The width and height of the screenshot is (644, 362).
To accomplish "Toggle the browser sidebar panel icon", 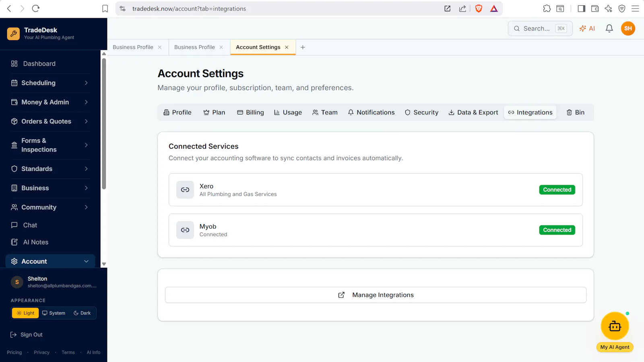I will coord(581,8).
